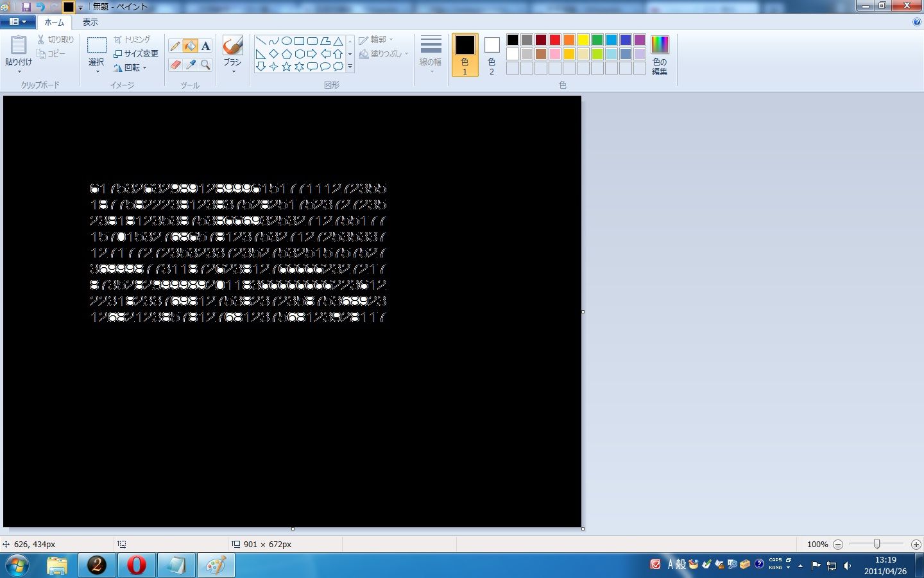Screen dimensions: 924x578
Task: Choose the Six-point star shape
Action: pyautogui.click(x=300, y=66)
